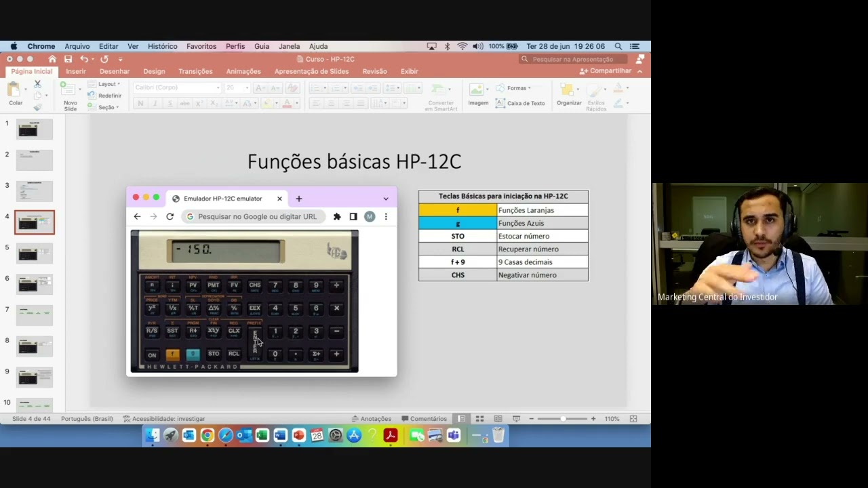Click the Compartilhar share button
Screen dimensions: 868x488
(605, 70)
